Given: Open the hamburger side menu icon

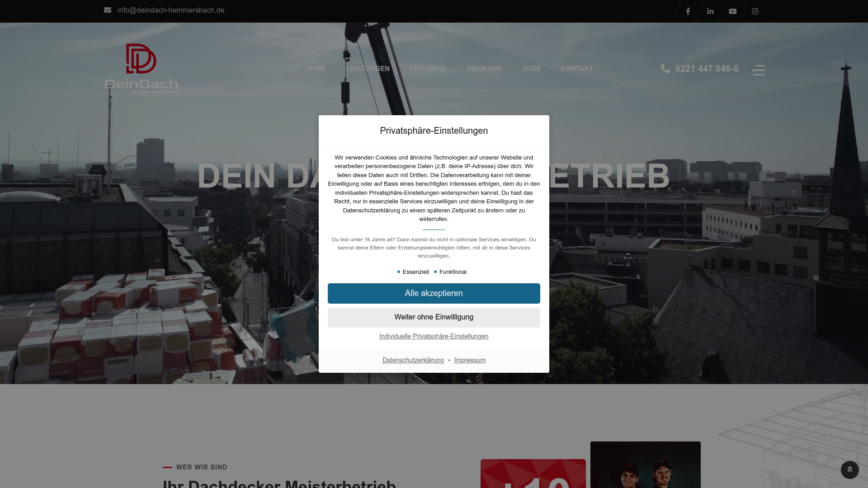Looking at the screenshot, I should coord(759,70).
